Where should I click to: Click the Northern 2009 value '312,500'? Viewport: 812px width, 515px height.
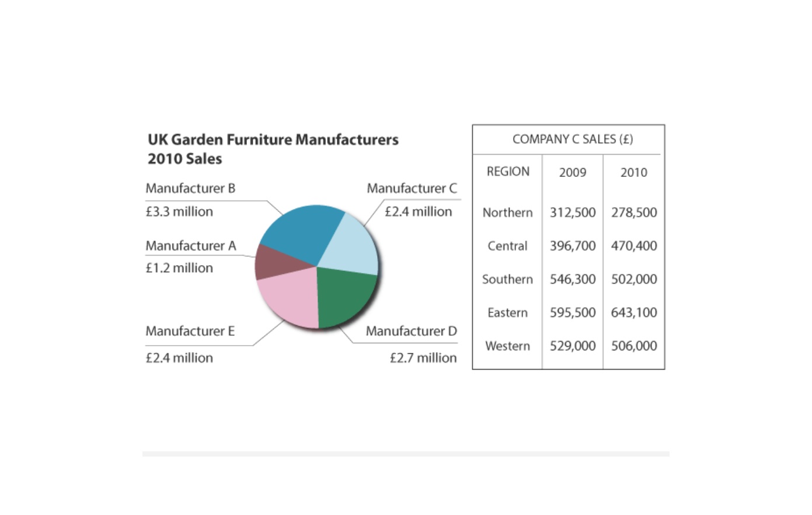tap(573, 213)
